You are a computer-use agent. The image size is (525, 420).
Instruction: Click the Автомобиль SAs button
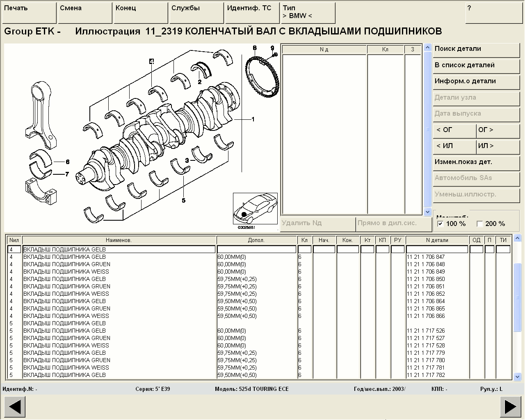[x=476, y=180]
